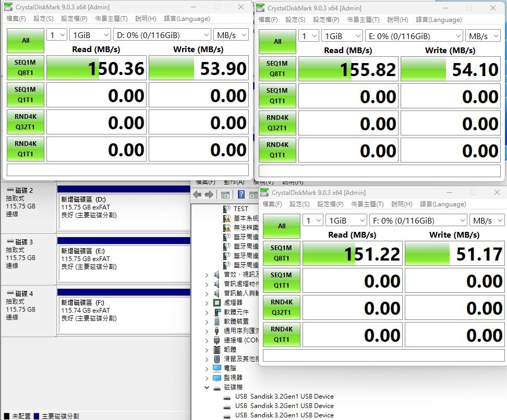This screenshot has width=507, height=420.
Task: Run all tests with All in D: window
Action: (26, 41)
